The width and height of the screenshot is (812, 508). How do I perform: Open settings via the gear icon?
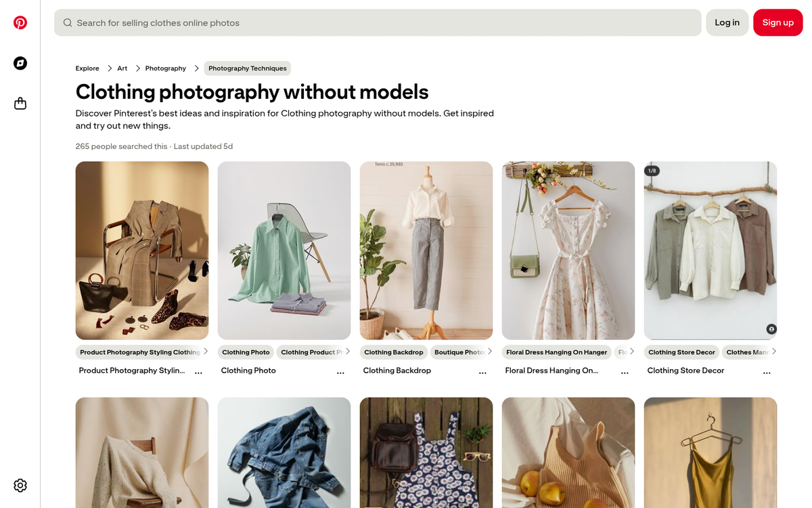click(x=20, y=485)
